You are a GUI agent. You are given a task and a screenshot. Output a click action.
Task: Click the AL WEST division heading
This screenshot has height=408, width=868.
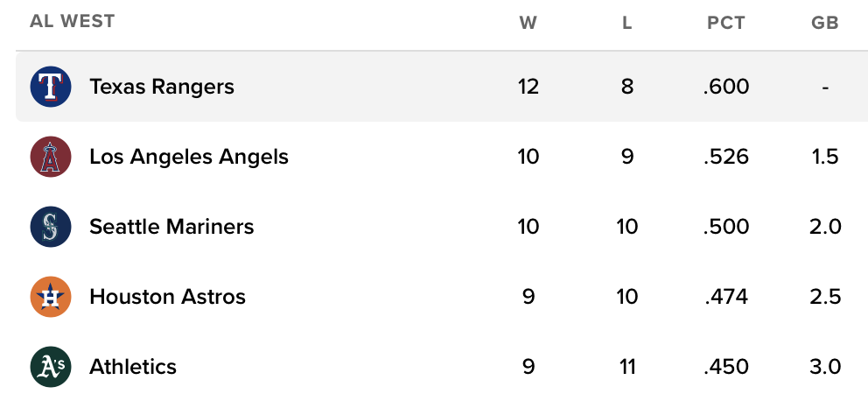(73, 21)
